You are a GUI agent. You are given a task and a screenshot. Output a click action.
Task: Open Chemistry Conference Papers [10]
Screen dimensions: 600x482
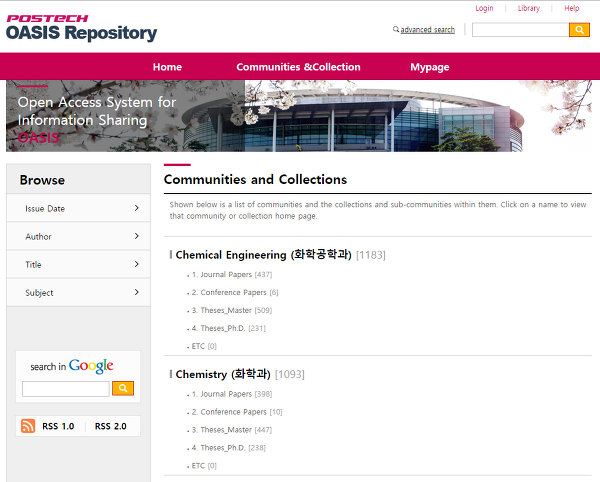pos(237,412)
